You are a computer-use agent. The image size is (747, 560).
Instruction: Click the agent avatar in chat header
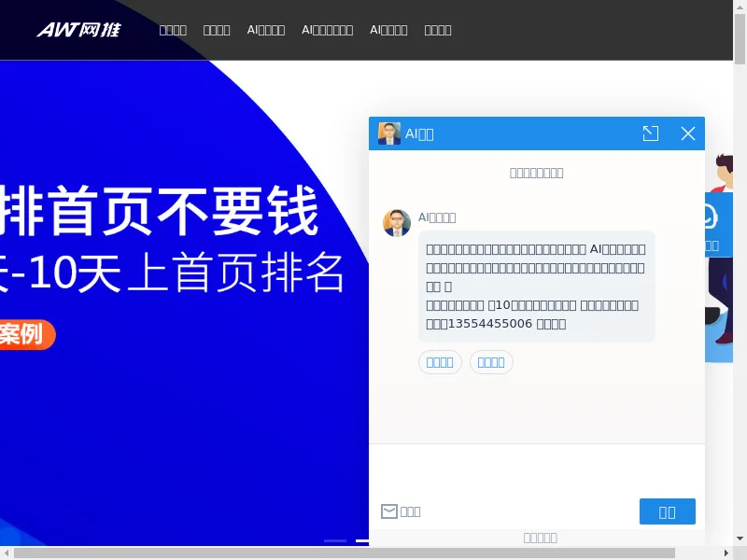[389, 133]
